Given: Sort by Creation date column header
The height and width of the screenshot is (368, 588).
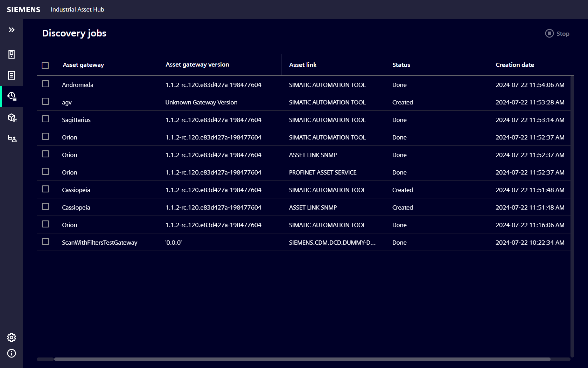Looking at the screenshot, I should pos(515,65).
